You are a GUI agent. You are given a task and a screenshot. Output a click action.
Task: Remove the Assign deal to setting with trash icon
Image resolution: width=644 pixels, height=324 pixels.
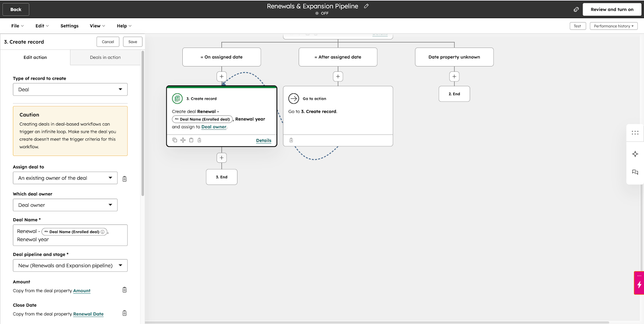(x=124, y=179)
